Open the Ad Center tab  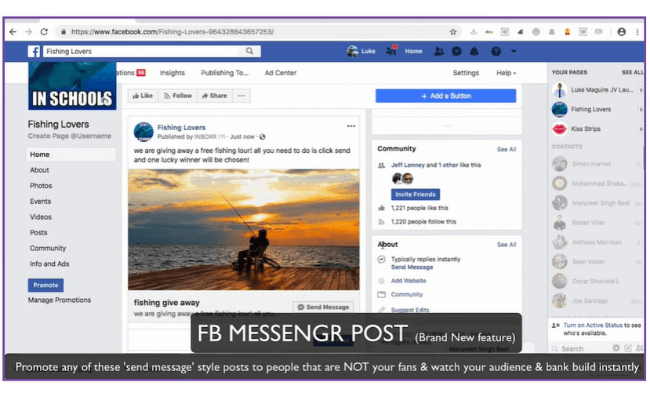[x=281, y=73]
